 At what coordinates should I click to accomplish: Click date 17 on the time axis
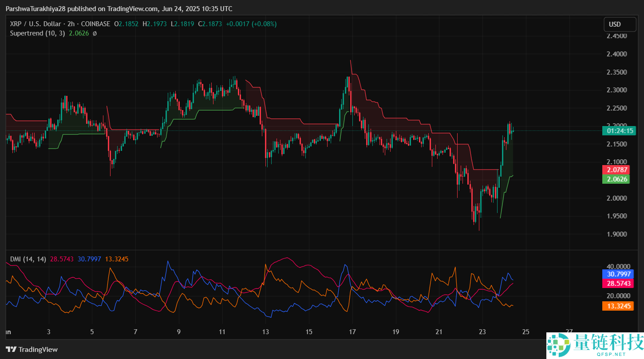pyautogui.click(x=352, y=331)
